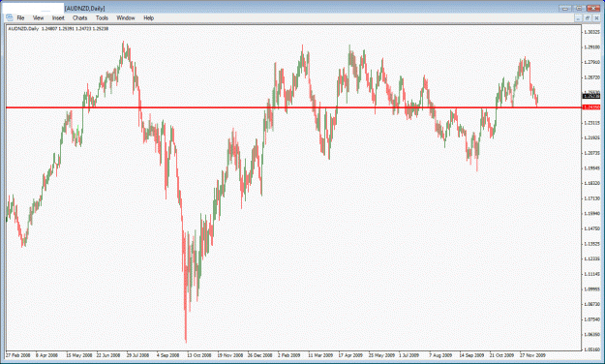Screen dimensions: 605x364
Task: Click the 27 Nov 2009 date label
Action: [x=532, y=355]
